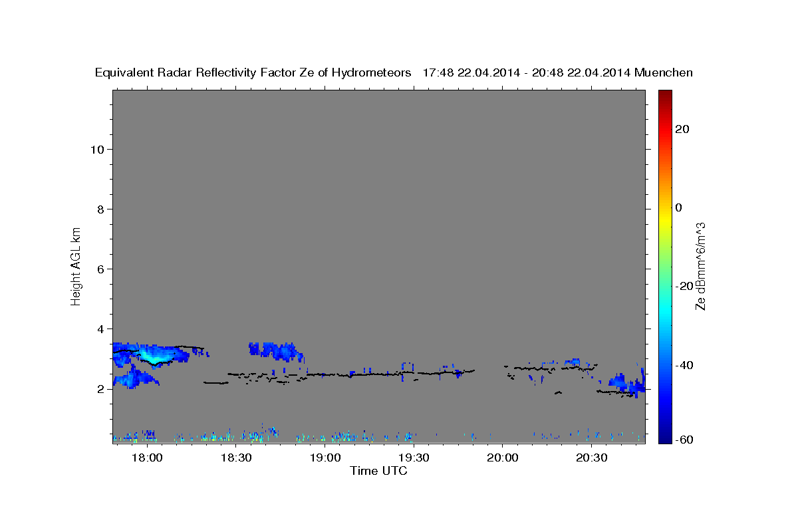Click the colorbar label 'Ze dBmm^6/m^3'
This screenshot has height=532, width=798.
[x=700, y=266]
